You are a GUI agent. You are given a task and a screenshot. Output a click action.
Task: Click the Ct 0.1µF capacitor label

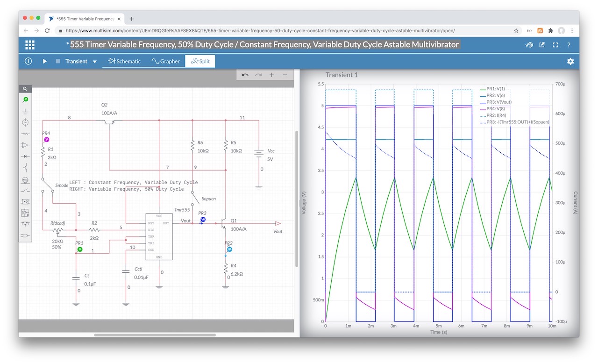pyautogui.click(x=90, y=280)
